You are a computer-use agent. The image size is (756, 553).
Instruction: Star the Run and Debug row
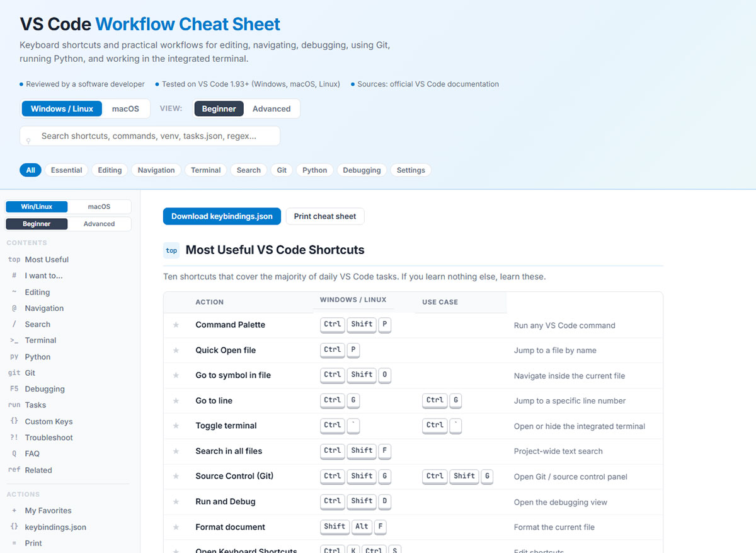(176, 501)
